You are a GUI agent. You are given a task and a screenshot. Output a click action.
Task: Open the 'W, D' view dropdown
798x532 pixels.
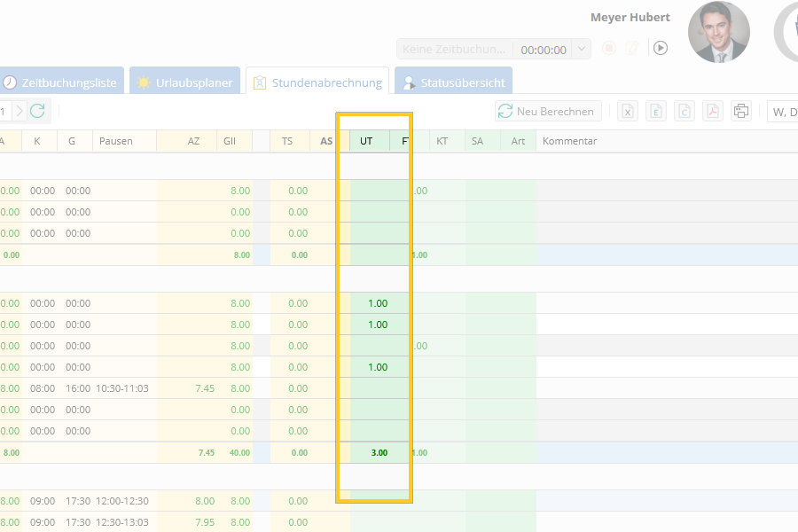click(782, 111)
